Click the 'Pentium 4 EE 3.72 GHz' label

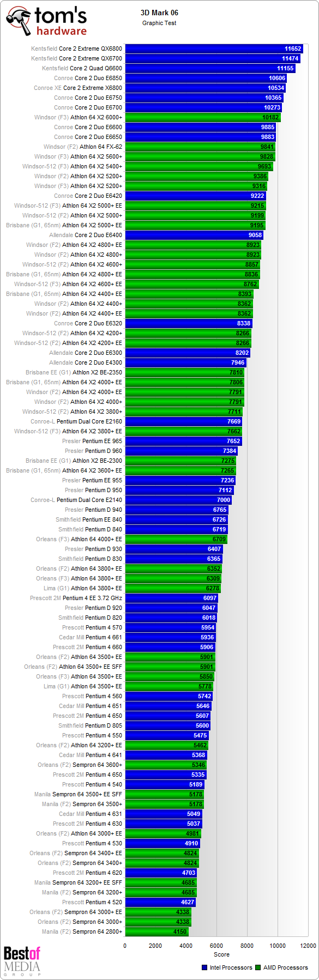coord(92,598)
